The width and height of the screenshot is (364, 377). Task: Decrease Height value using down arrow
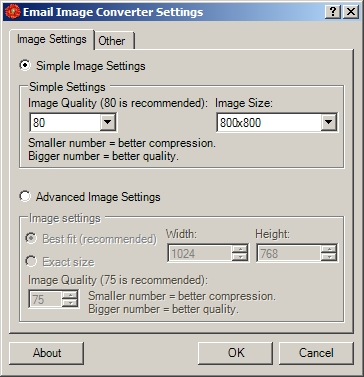point(329,257)
